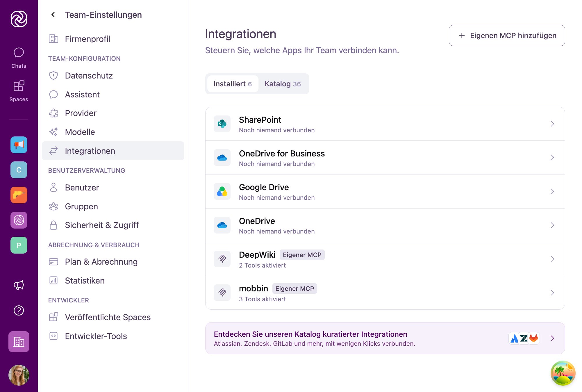Image resolution: width=582 pixels, height=392 pixels.
Task: Open the help question mark icon
Action: pyautogui.click(x=19, y=310)
